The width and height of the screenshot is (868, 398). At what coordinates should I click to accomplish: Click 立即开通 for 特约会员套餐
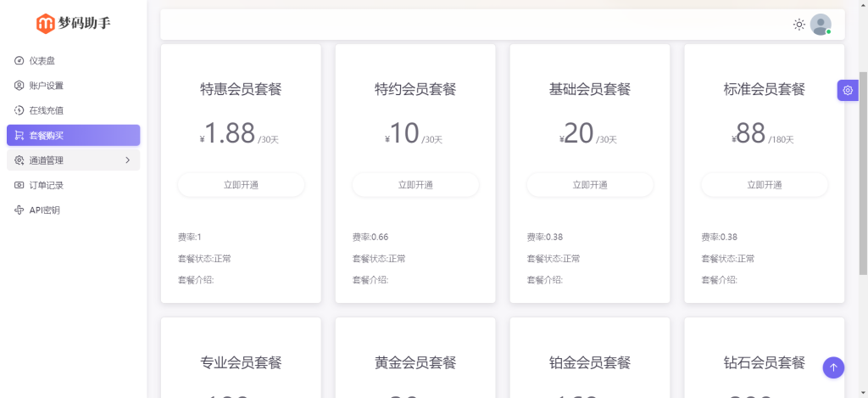pos(415,185)
